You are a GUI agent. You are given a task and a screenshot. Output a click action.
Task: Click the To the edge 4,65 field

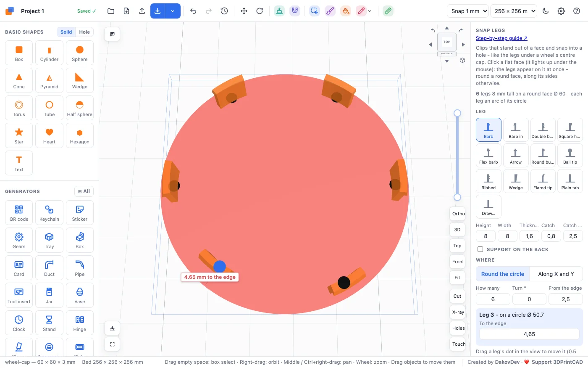[x=529, y=334]
